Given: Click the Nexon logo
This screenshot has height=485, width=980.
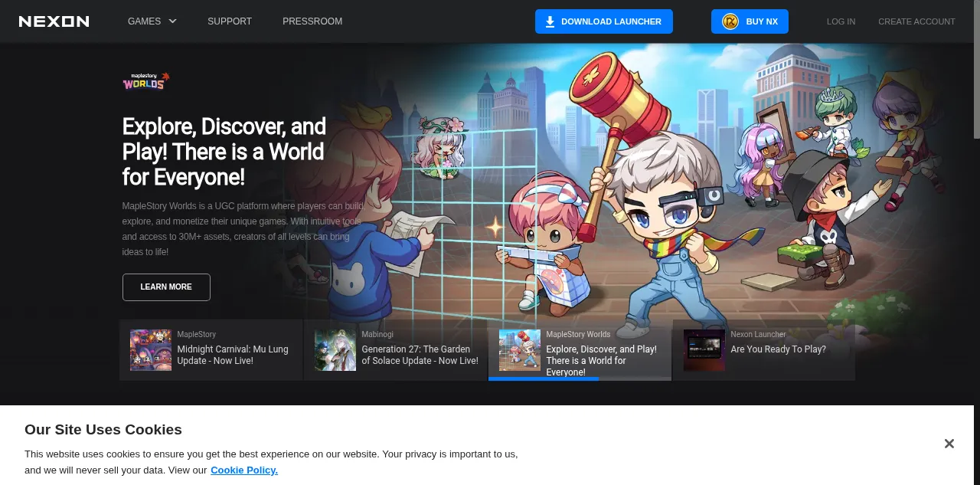Looking at the screenshot, I should coord(54,21).
